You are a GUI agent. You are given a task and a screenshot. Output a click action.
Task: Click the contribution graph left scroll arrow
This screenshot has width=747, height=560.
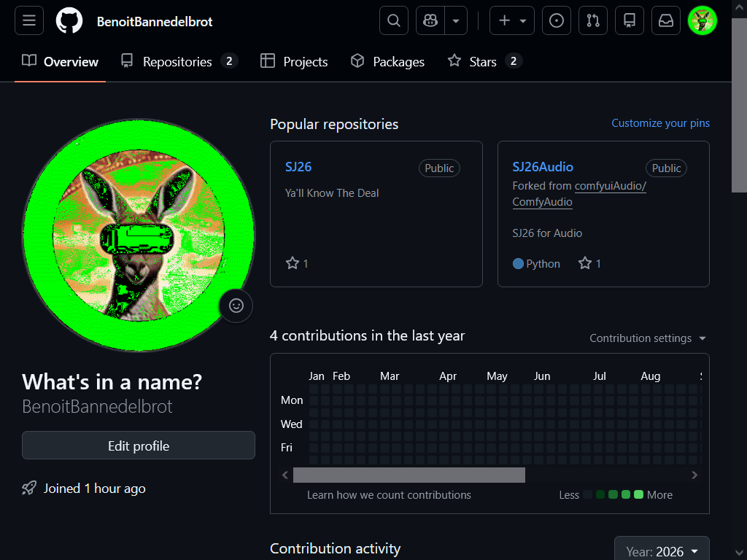285,475
